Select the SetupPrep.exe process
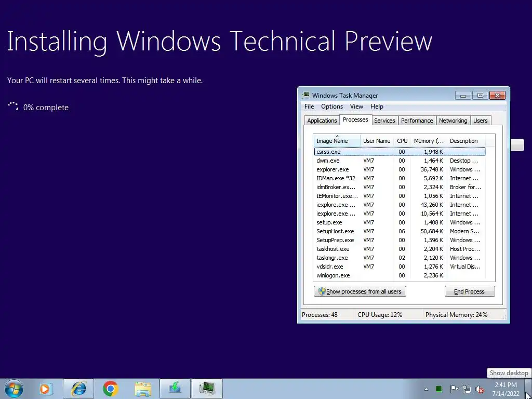This screenshot has height=399, width=532. (400, 240)
